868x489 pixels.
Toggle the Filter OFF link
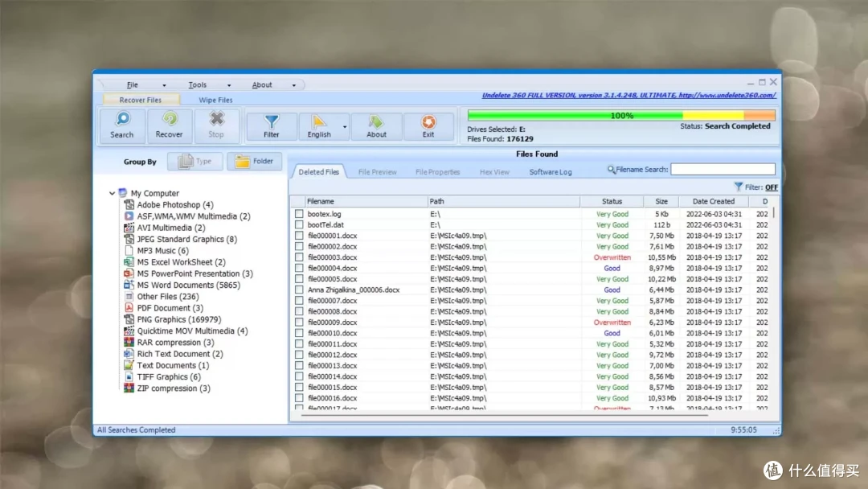coord(771,187)
